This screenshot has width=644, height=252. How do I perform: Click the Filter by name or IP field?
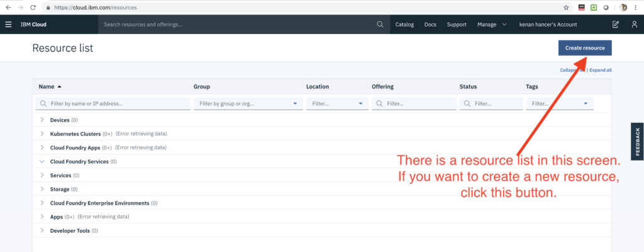pos(113,104)
